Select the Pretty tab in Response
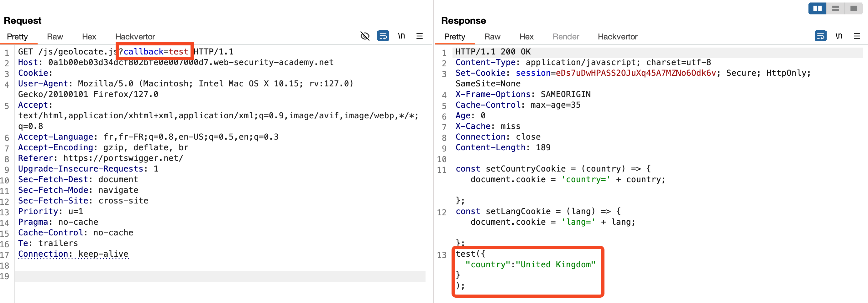Viewport: 868px width, 303px height. point(455,37)
